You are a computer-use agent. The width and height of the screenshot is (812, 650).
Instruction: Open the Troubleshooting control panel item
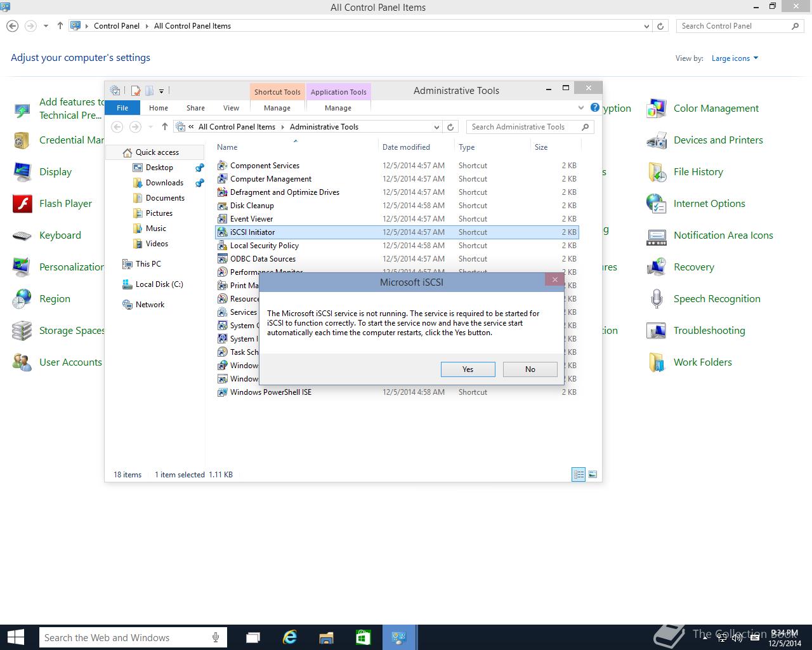709,331
